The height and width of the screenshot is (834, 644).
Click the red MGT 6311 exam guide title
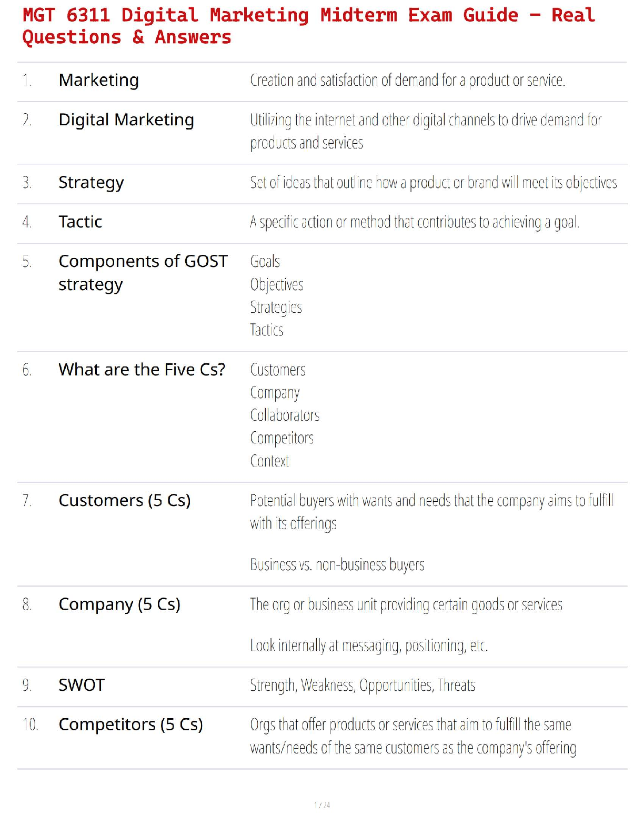point(308,26)
